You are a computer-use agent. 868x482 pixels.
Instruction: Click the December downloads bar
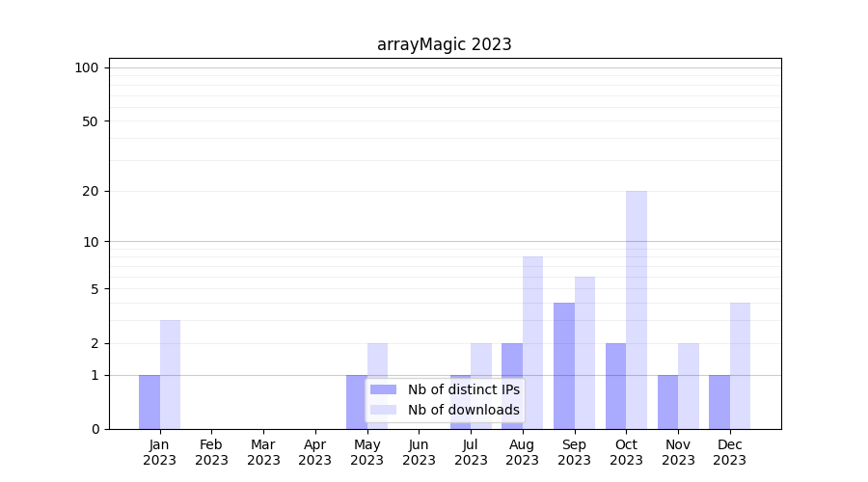coord(740,366)
